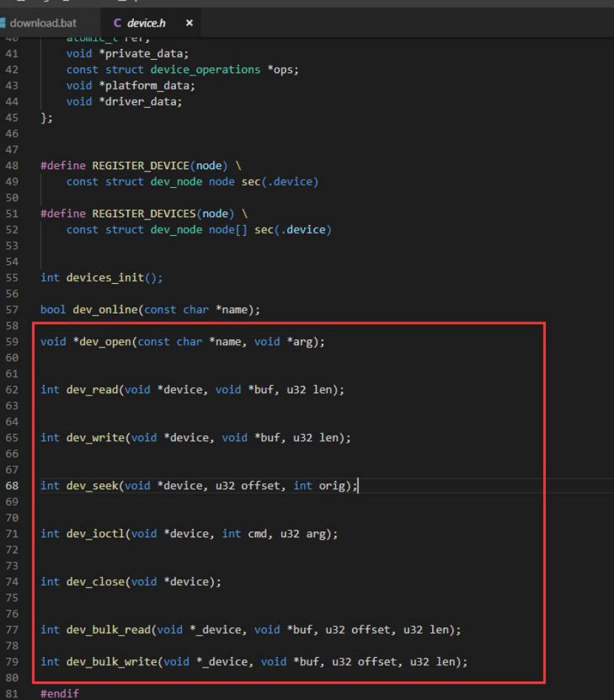The height and width of the screenshot is (700, 614).
Task: Close the device.h tab
Action: click(189, 23)
